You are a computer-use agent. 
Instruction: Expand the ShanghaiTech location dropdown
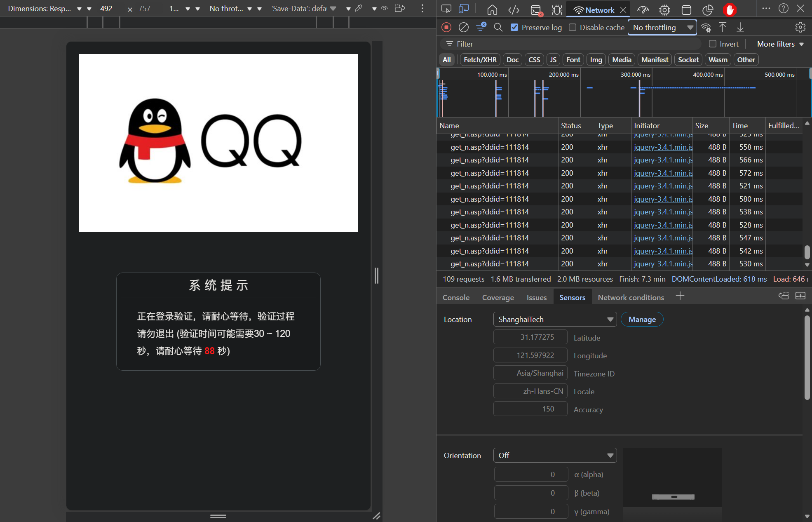click(555, 319)
